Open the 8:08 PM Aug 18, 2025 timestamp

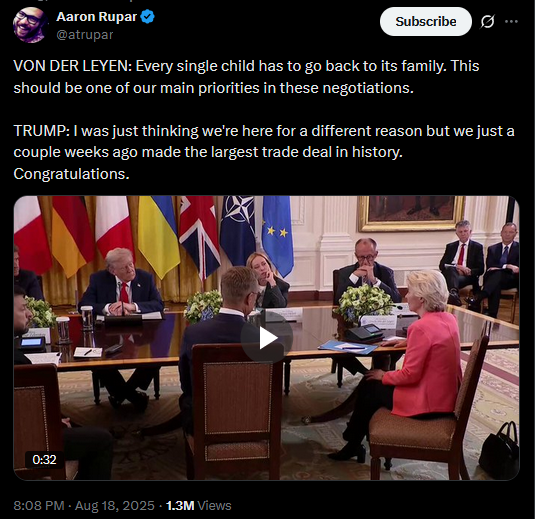84,505
